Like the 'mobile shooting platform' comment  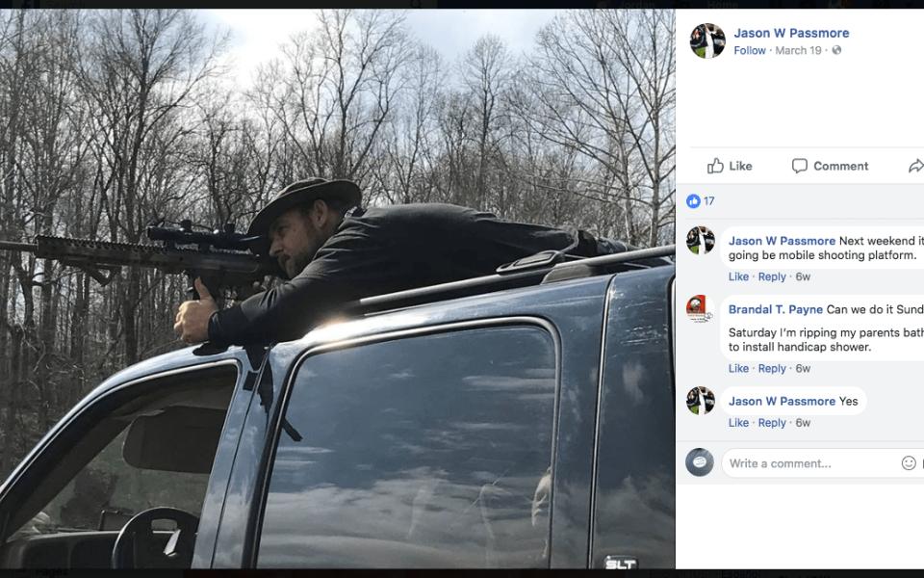738,276
